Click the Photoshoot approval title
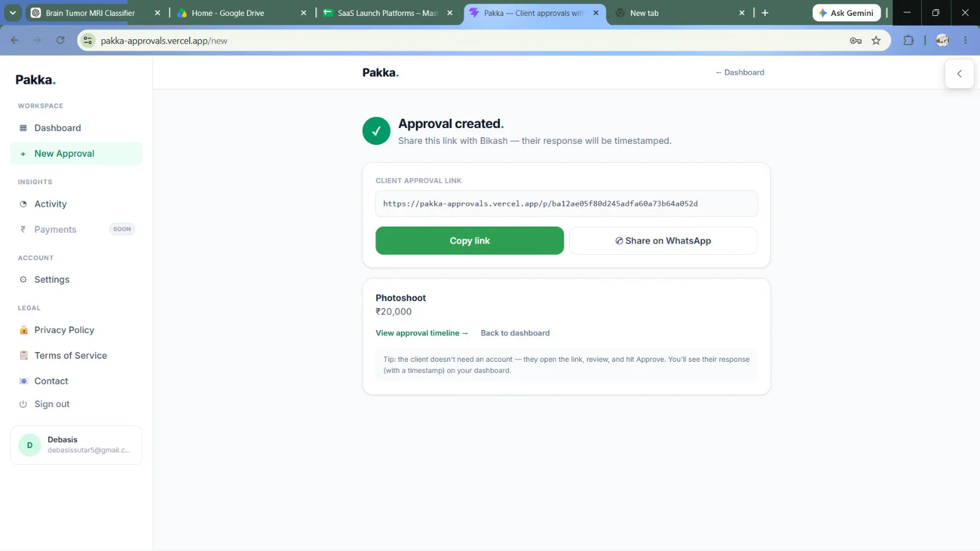The height and width of the screenshot is (551, 980). (x=401, y=298)
